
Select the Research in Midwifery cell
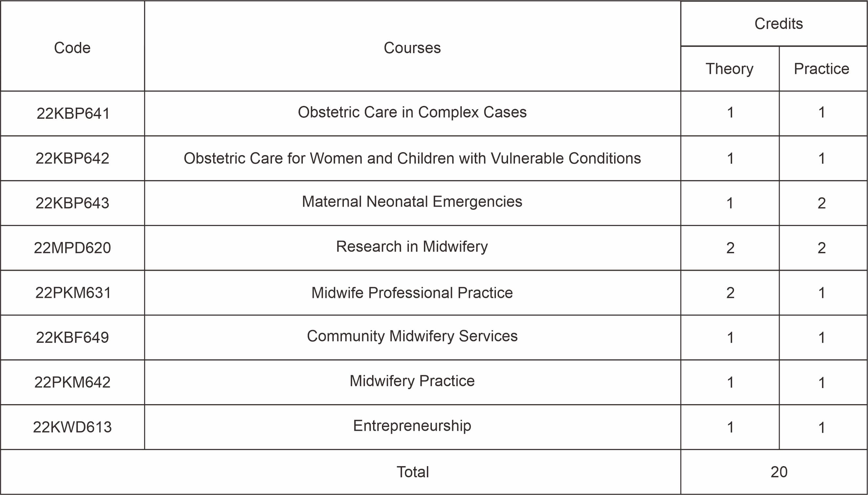412,246
